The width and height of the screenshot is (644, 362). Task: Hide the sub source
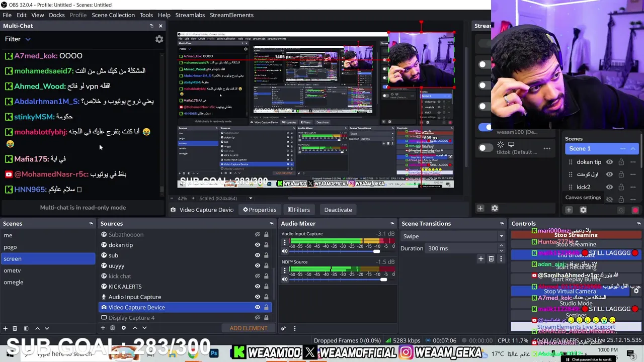click(258, 255)
